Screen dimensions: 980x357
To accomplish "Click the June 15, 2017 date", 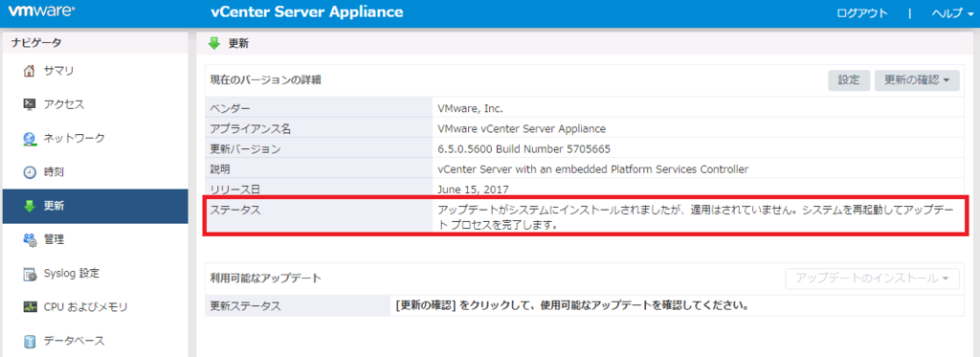I will (473, 190).
